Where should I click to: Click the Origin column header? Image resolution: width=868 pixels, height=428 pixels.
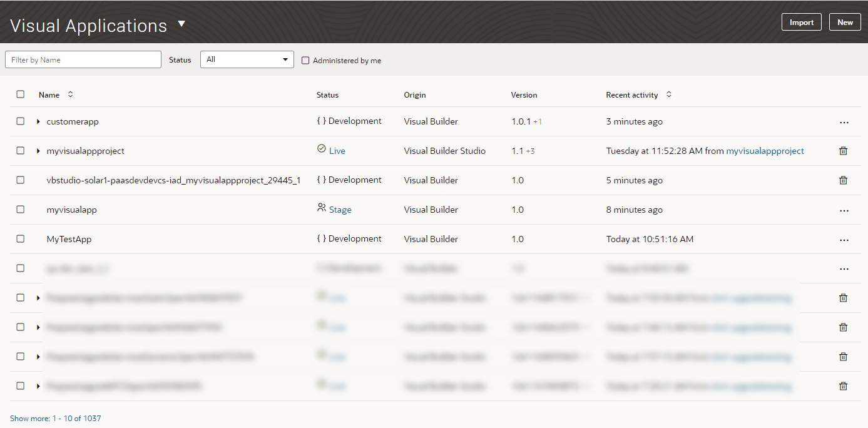[x=415, y=95]
